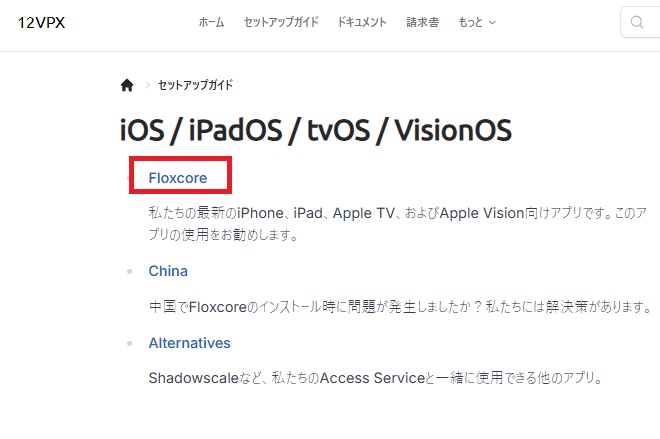The width and height of the screenshot is (660, 439).
Task: Click the magnifying glass search icon
Action: click(x=637, y=23)
